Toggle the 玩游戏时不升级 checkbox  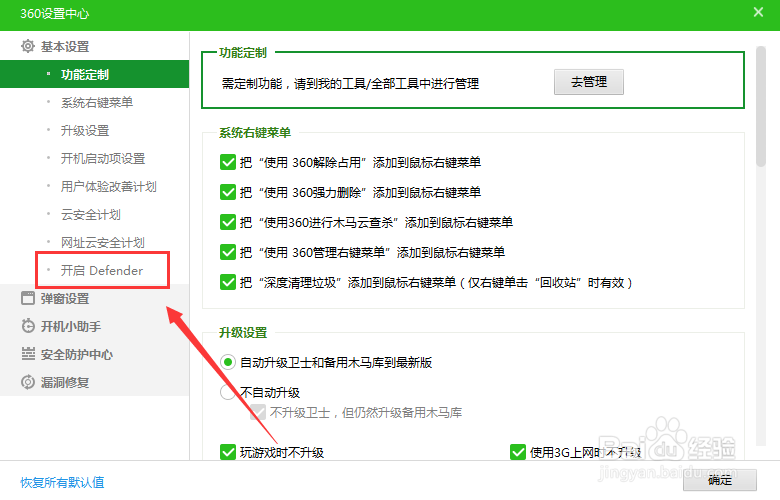tap(228, 452)
